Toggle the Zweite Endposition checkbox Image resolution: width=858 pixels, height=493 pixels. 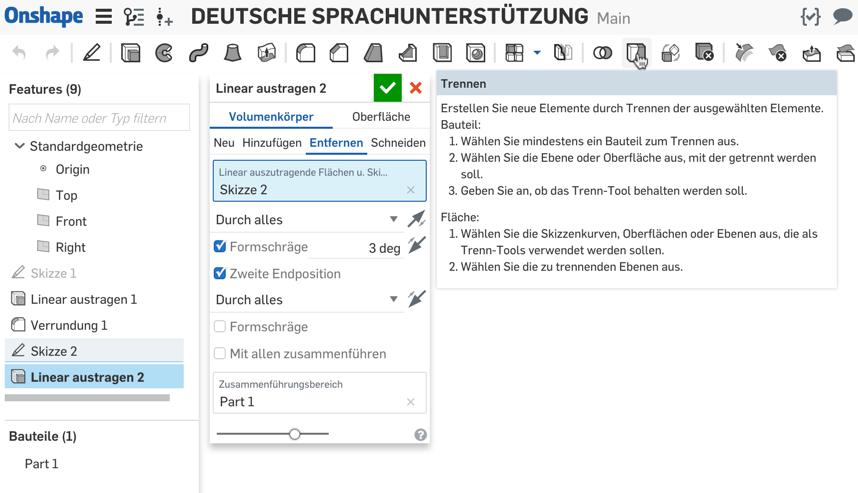(220, 273)
